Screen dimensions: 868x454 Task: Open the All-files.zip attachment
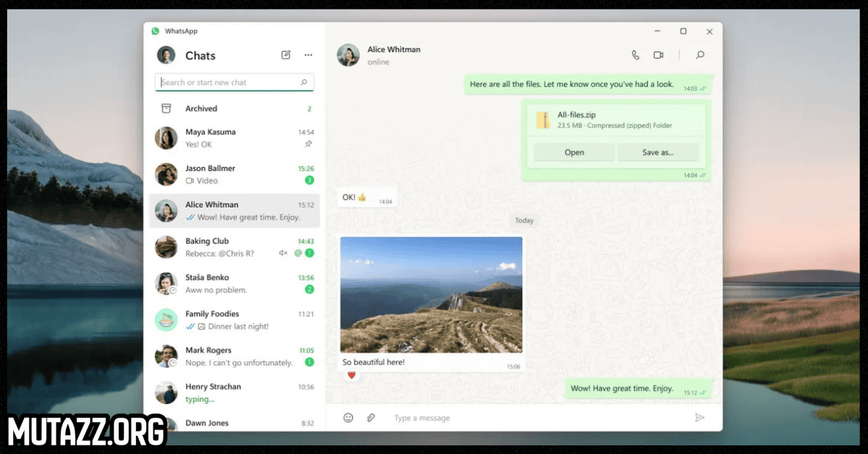[574, 153]
